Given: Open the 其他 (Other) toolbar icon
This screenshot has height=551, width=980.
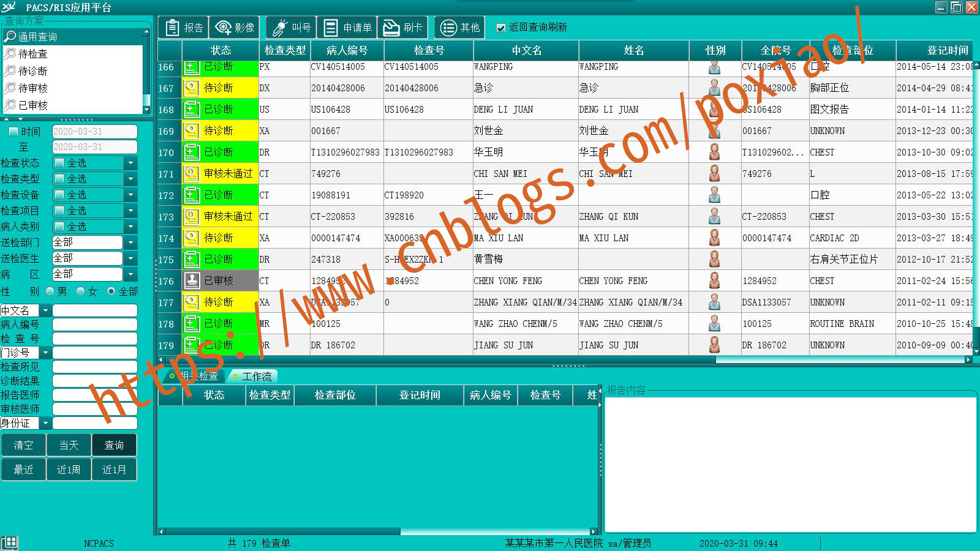Looking at the screenshot, I should tap(459, 27).
